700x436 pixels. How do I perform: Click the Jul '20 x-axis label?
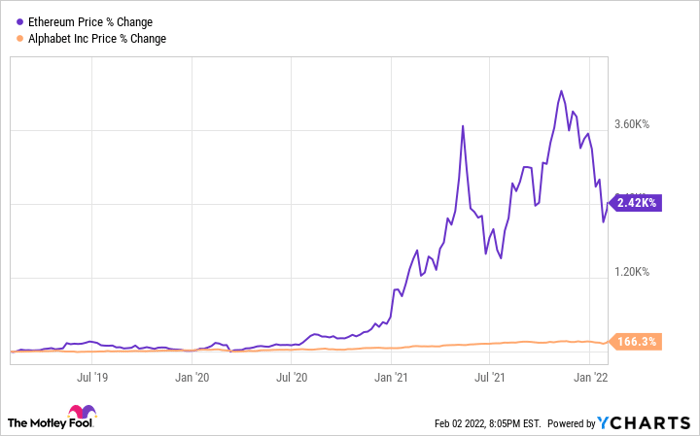(x=292, y=378)
